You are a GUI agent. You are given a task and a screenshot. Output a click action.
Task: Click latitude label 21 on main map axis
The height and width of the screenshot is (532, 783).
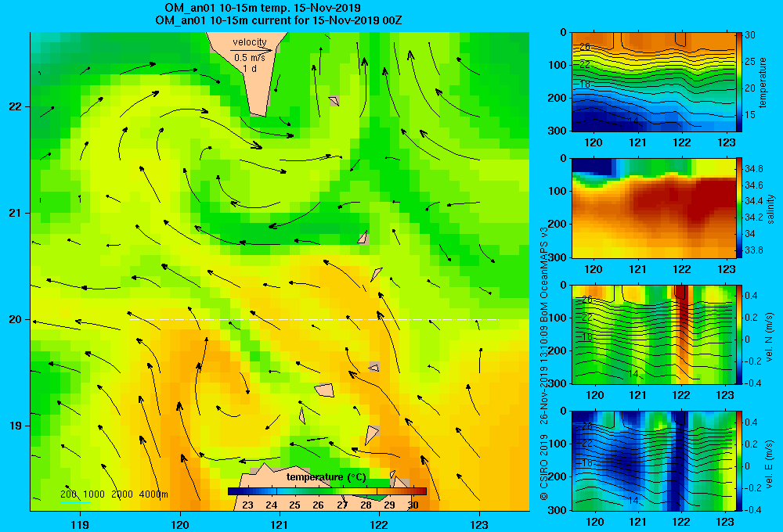tap(16, 213)
